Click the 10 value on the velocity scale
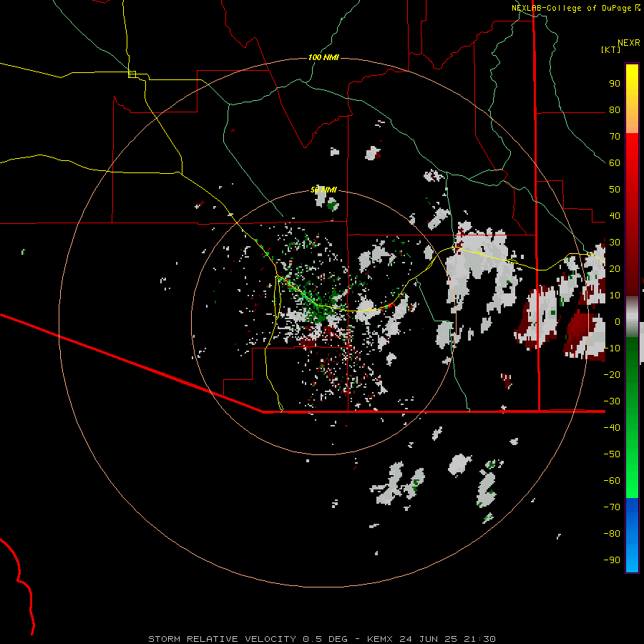 pyautogui.click(x=615, y=296)
